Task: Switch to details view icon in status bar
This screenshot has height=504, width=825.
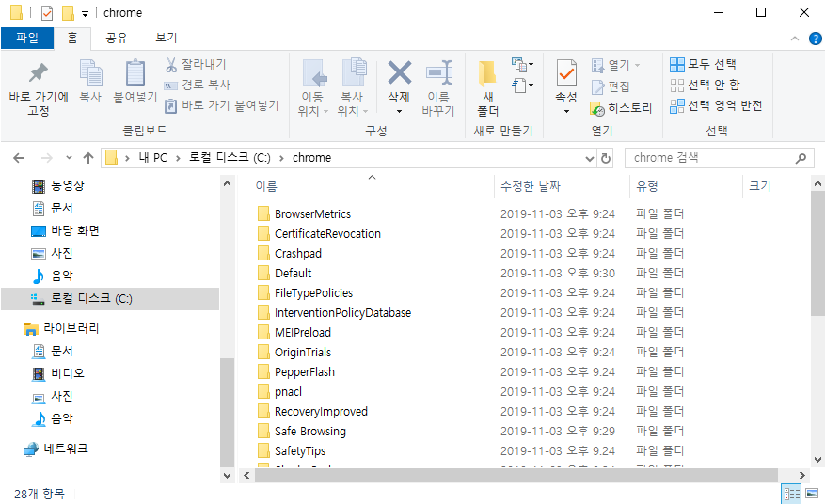Action: point(792,494)
